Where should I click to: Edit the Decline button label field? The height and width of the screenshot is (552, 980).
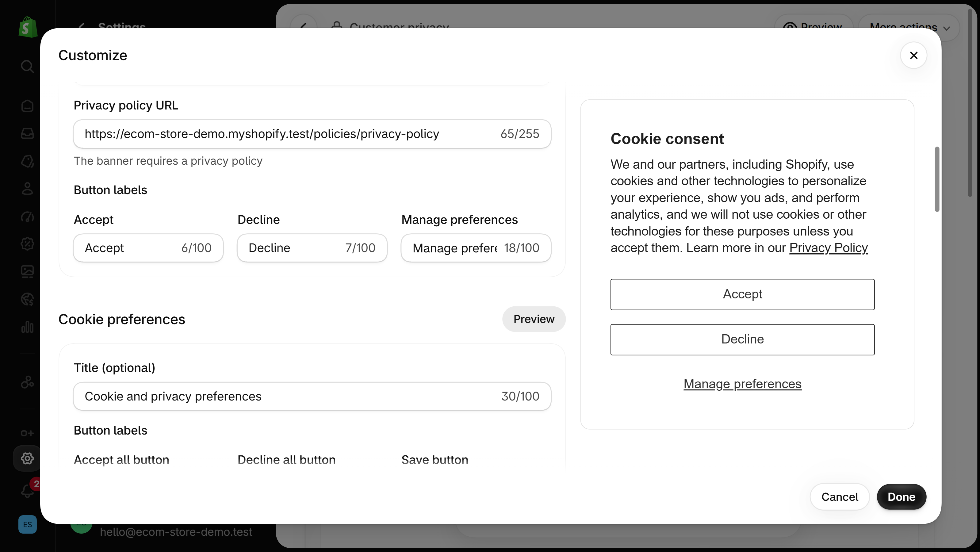[312, 248]
